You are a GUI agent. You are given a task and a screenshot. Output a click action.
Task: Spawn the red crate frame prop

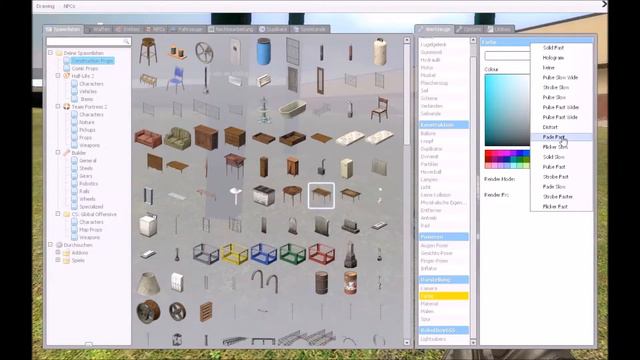click(322, 253)
